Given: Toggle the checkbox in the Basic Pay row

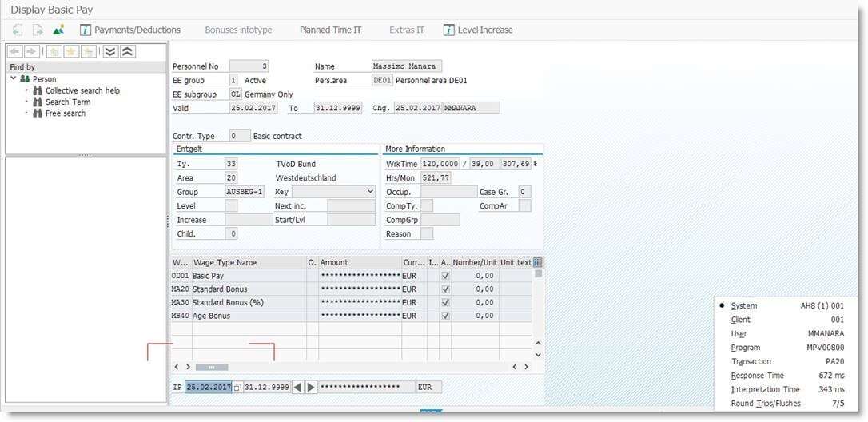Looking at the screenshot, I should tap(445, 276).
